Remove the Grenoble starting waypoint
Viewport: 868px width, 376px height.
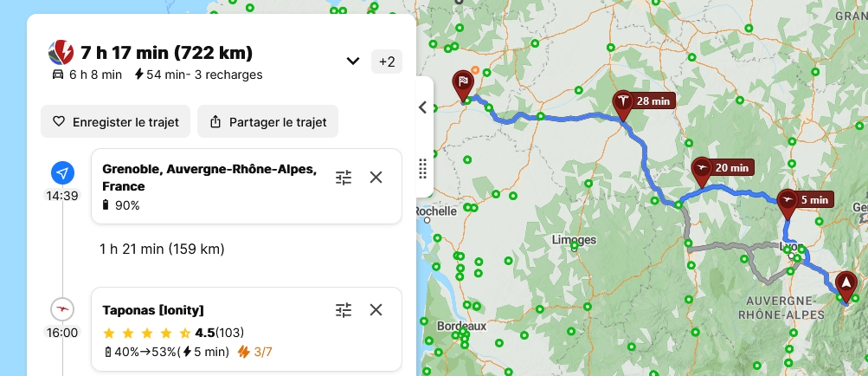[376, 178]
